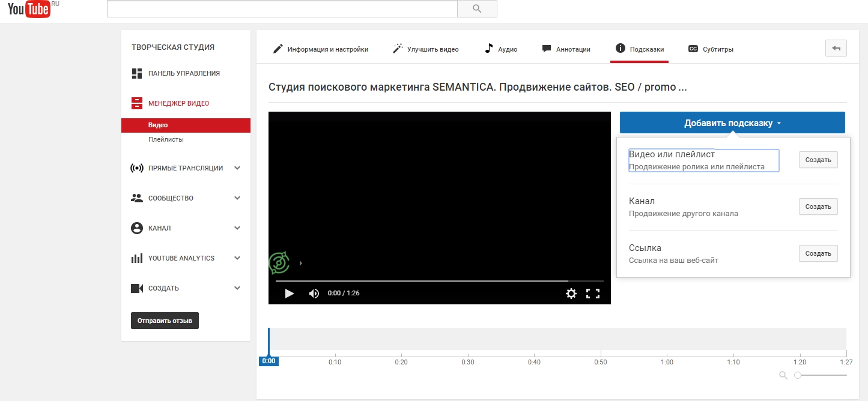Click the YouTube logo
The height and width of the screenshot is (401, 868).
pos(29,9)
